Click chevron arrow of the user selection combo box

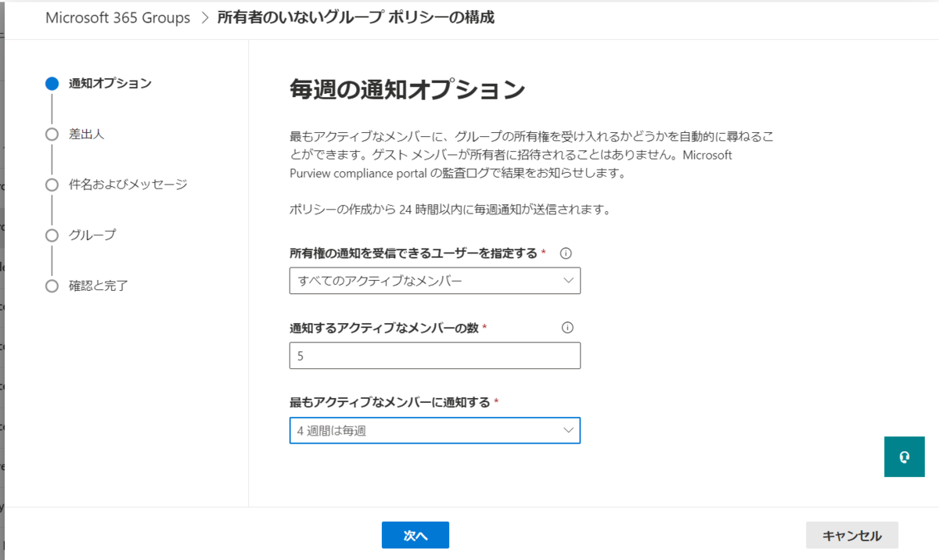[569, 281]
